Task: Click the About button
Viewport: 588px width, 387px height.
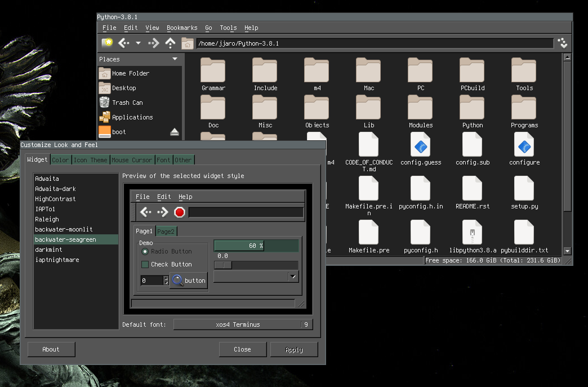Action: (51, 349)
